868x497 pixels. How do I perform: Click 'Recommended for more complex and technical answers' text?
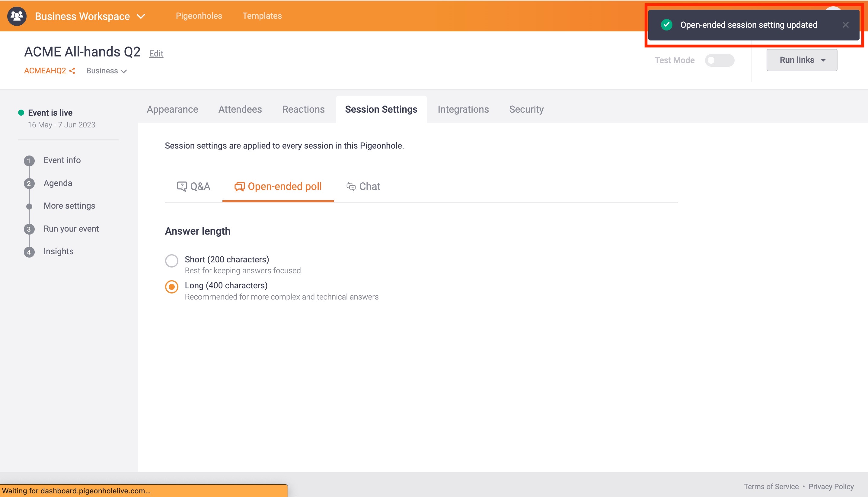(282, 297)
